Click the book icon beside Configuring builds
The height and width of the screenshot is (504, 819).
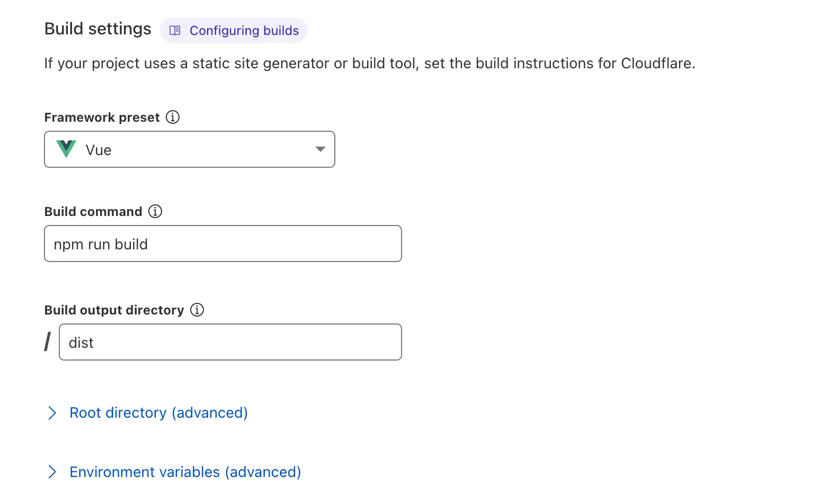(175, 31)
